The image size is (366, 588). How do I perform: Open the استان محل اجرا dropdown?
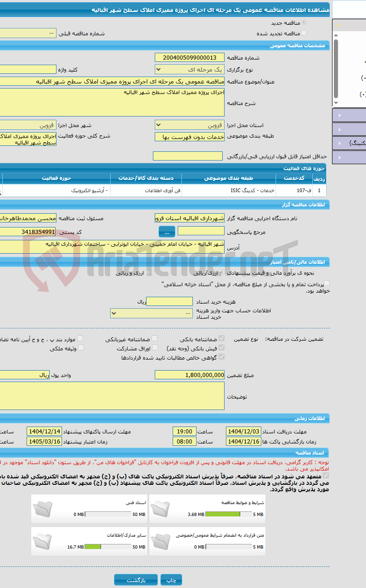[190, 125]
